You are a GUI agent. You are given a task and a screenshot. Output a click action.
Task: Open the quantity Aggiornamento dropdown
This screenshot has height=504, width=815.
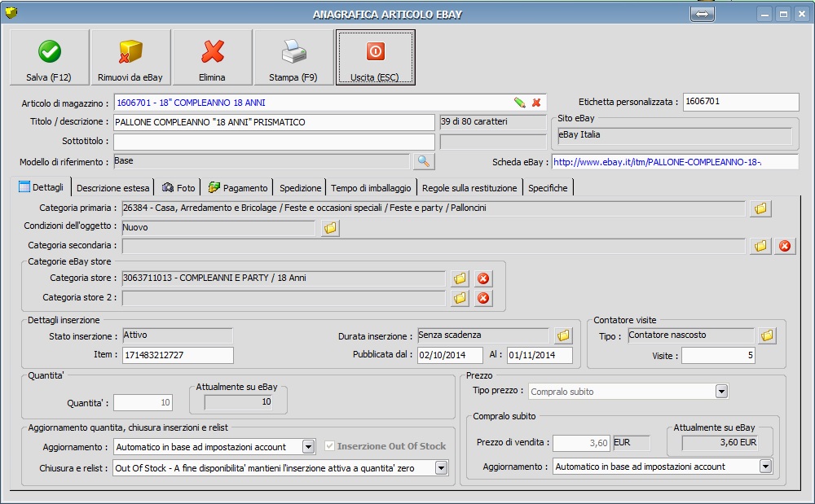pyautogui.click(x=308, y=446)
